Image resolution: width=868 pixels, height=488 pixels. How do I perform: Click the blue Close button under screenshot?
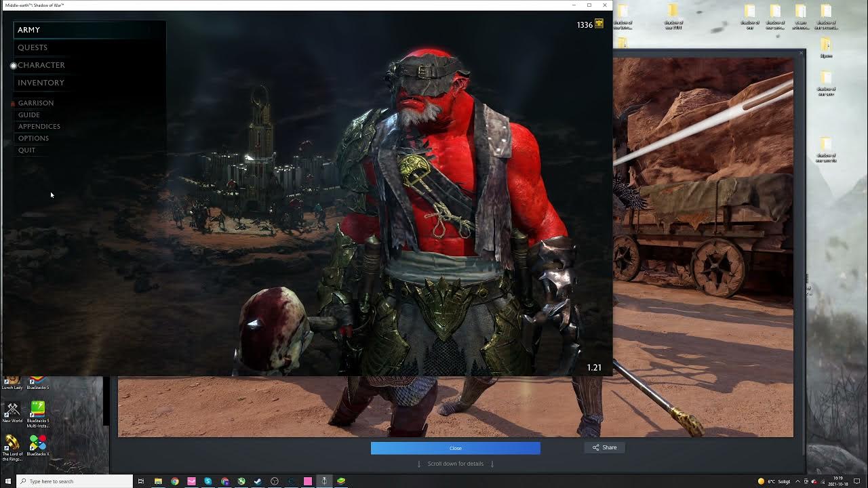(455, 448)
